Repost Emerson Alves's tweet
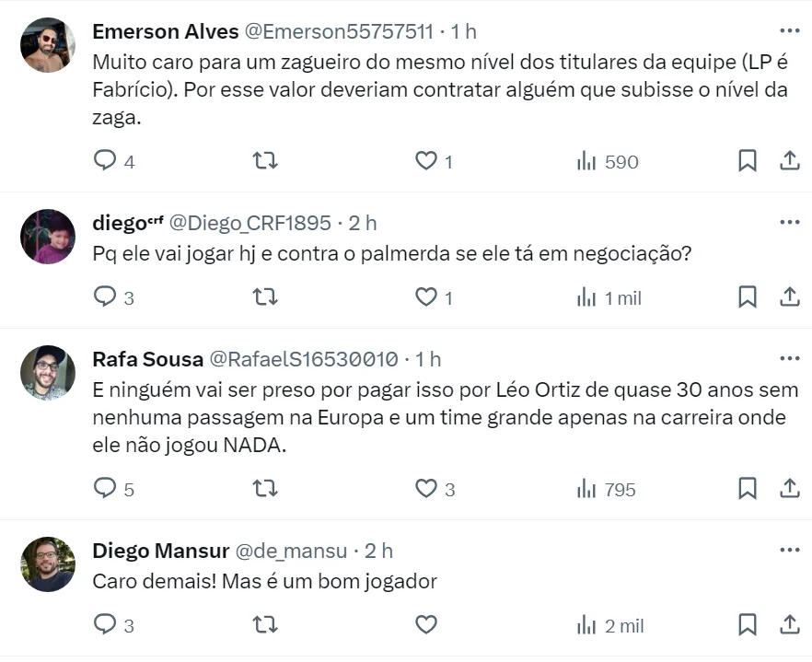 265,161
